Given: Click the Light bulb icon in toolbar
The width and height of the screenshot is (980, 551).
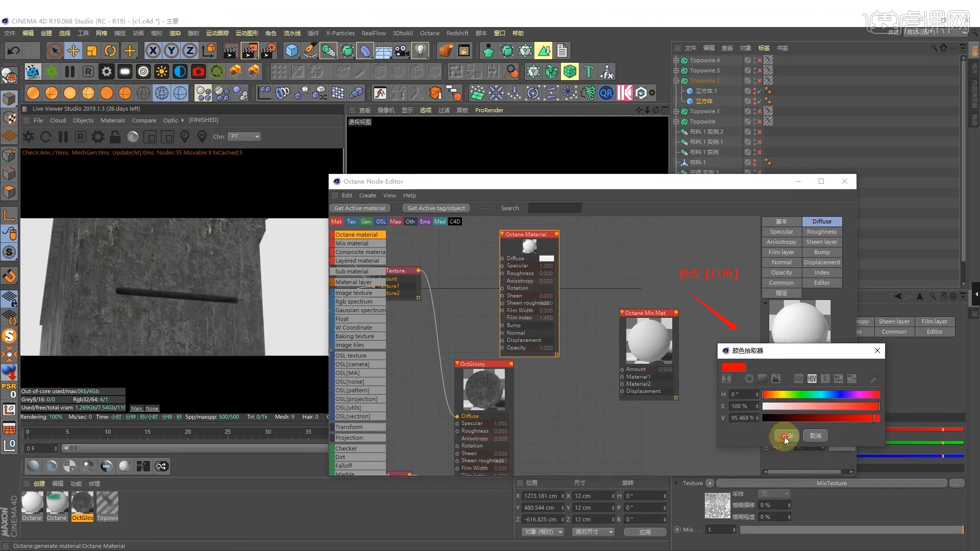Looking at the screenshot, I should [x=420, y=51].
